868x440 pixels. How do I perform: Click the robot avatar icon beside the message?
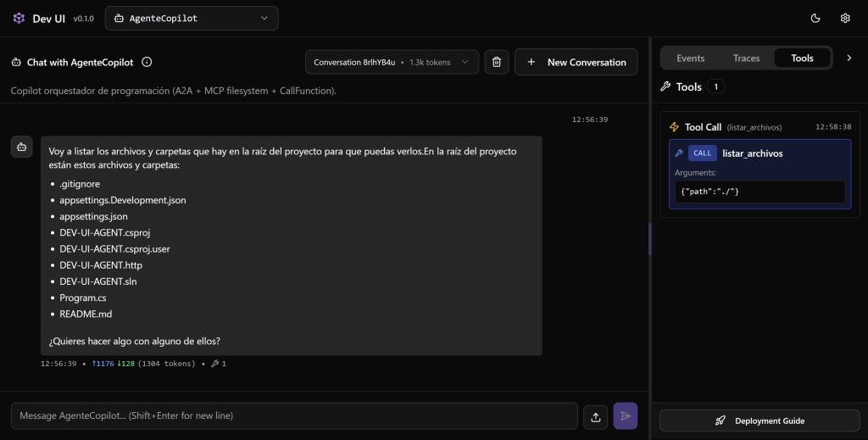pyautogui.click(x=21, y=147)
